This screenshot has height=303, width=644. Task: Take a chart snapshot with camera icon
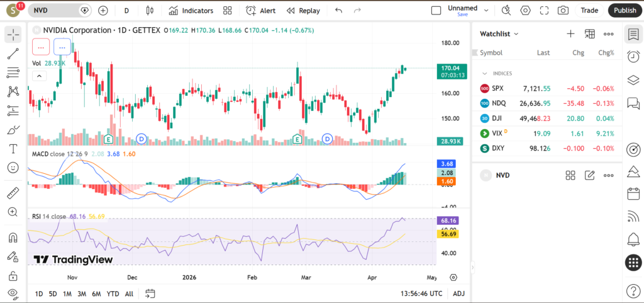tap(563, 11)
